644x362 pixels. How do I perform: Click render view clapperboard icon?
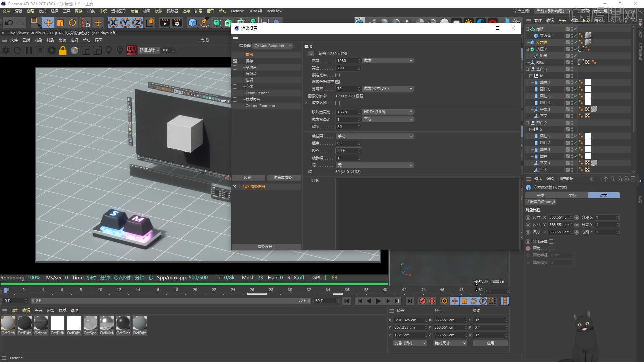(165, 23)
